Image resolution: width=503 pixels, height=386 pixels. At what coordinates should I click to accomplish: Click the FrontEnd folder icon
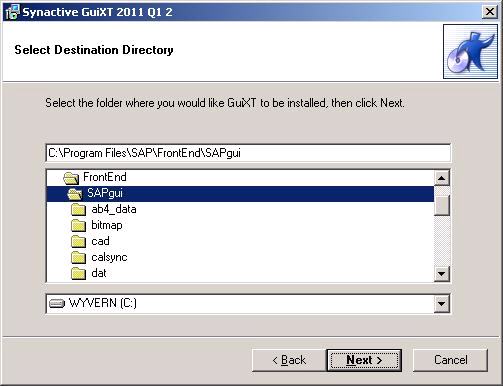(71, 178)
